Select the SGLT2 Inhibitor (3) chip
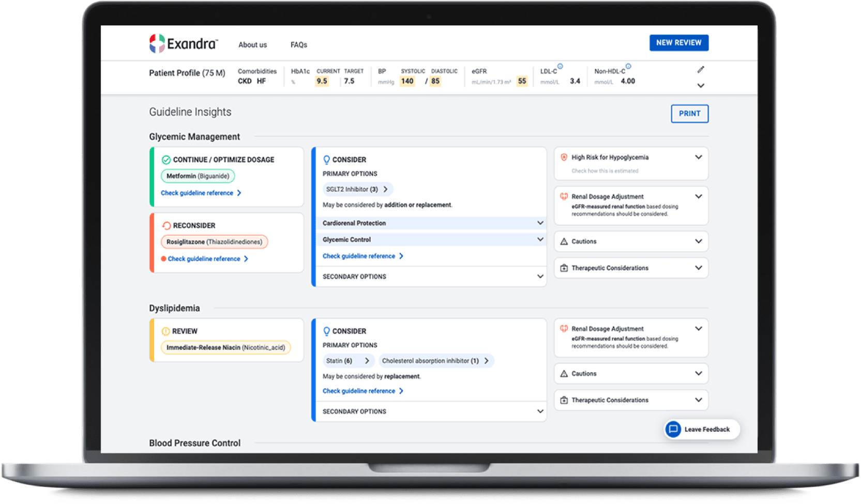The image size is (861, 504). 357,189
